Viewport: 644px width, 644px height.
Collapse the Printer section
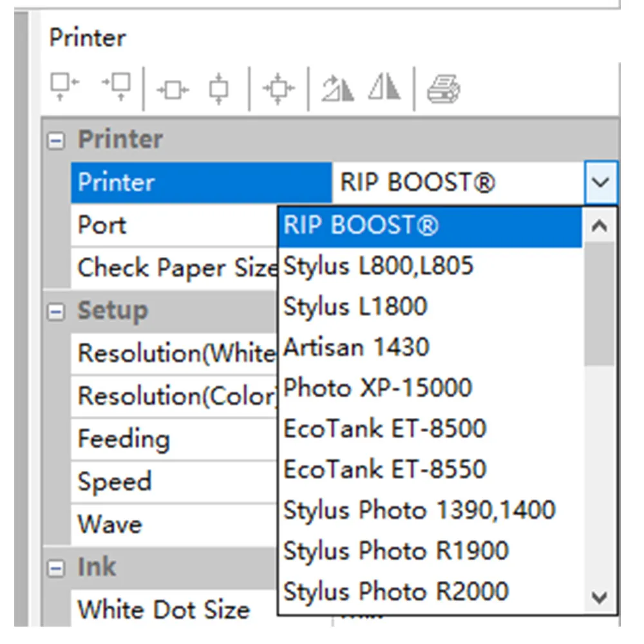[x=57, y=141]
